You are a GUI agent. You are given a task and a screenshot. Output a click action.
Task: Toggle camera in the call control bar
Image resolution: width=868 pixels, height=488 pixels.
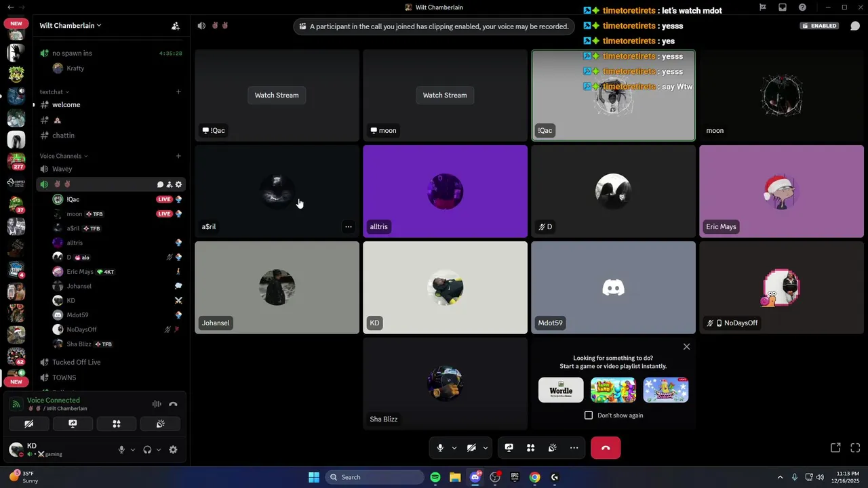click(x=471, y=448)
